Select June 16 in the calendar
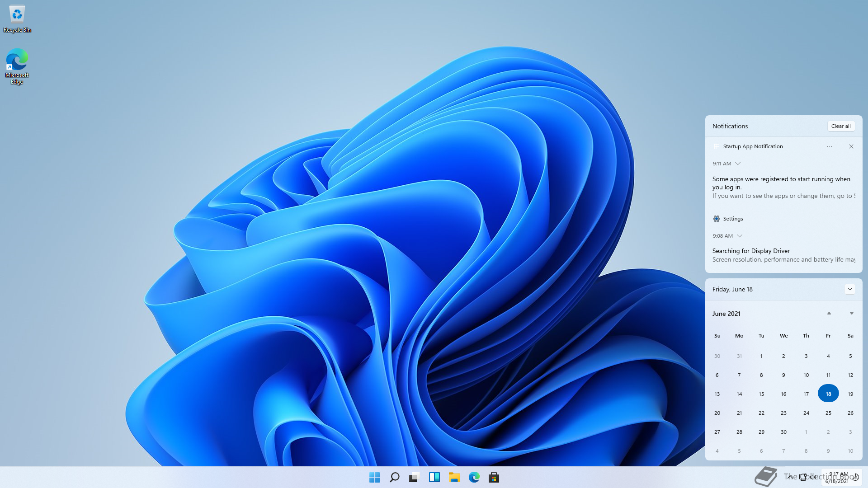868x488 pixels. click(x=783, y=394)
